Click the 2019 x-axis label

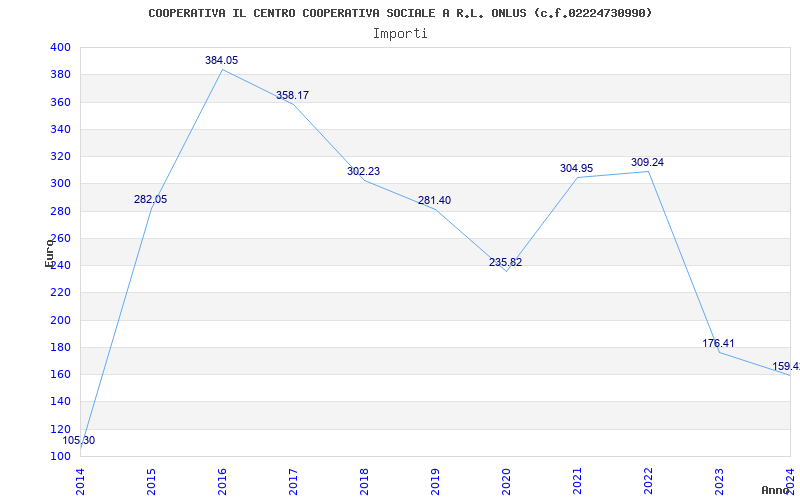tap(435, 482)
